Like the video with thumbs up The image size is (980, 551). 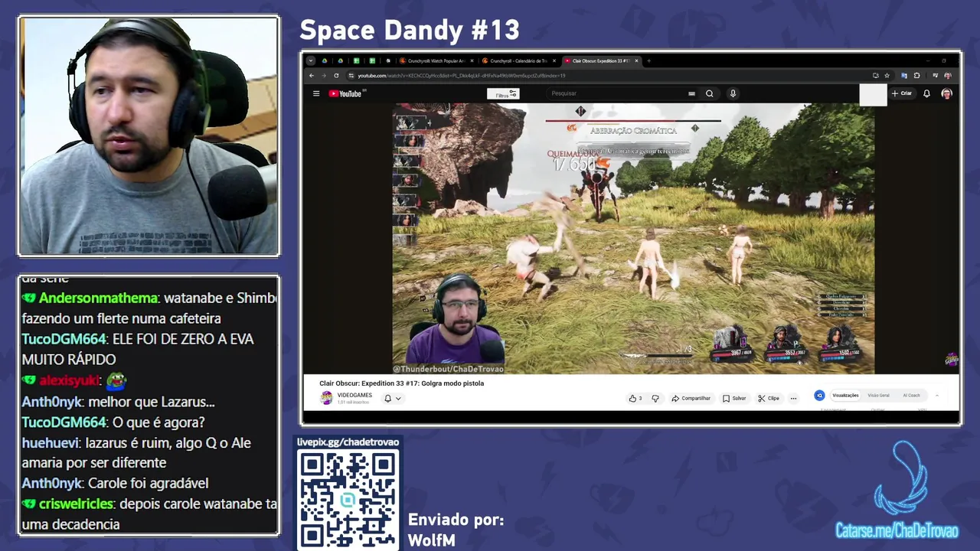635,398
